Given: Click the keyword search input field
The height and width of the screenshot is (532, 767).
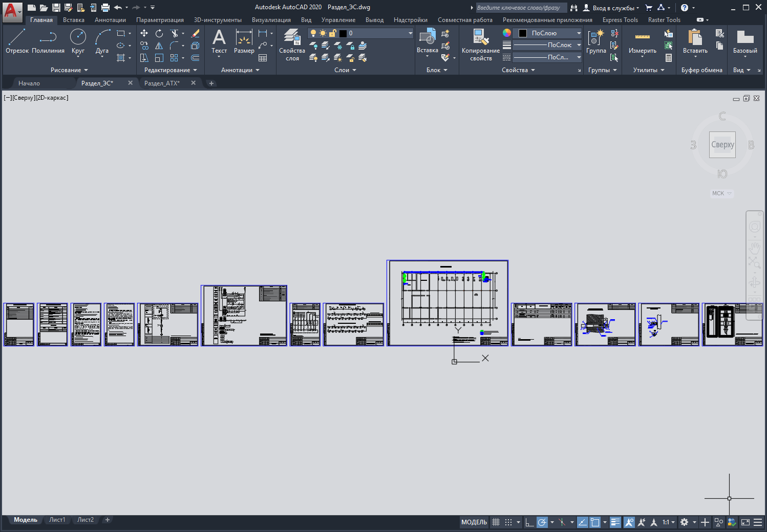Looking at the screenshot, I should point(521,8).
